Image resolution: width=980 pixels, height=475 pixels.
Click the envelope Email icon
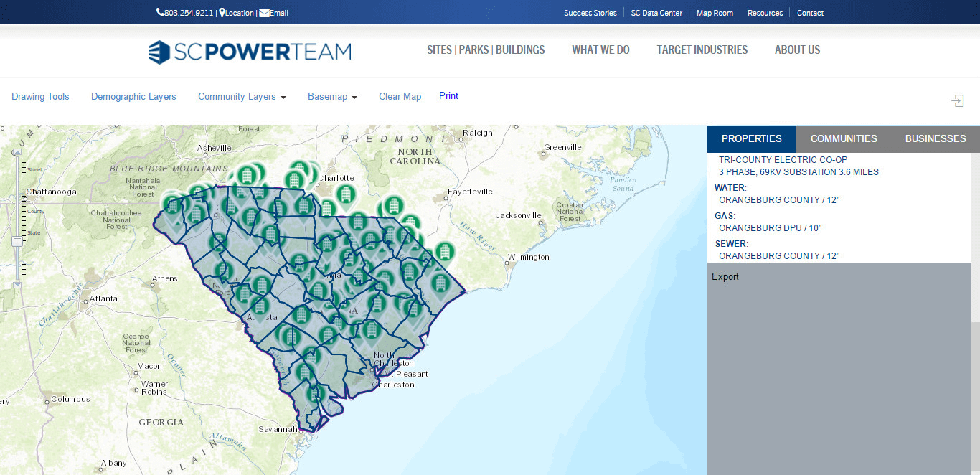tap(264, 12)
